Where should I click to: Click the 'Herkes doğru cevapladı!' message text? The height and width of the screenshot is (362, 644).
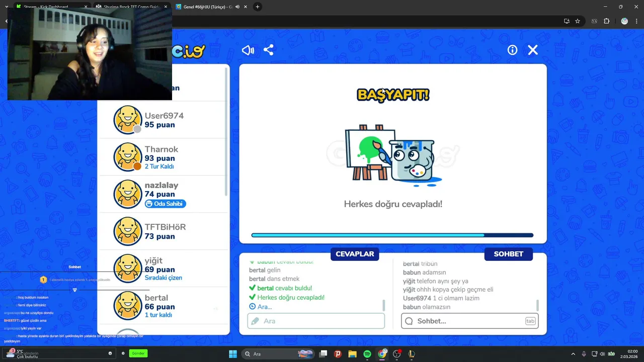[x=393, y=204]
